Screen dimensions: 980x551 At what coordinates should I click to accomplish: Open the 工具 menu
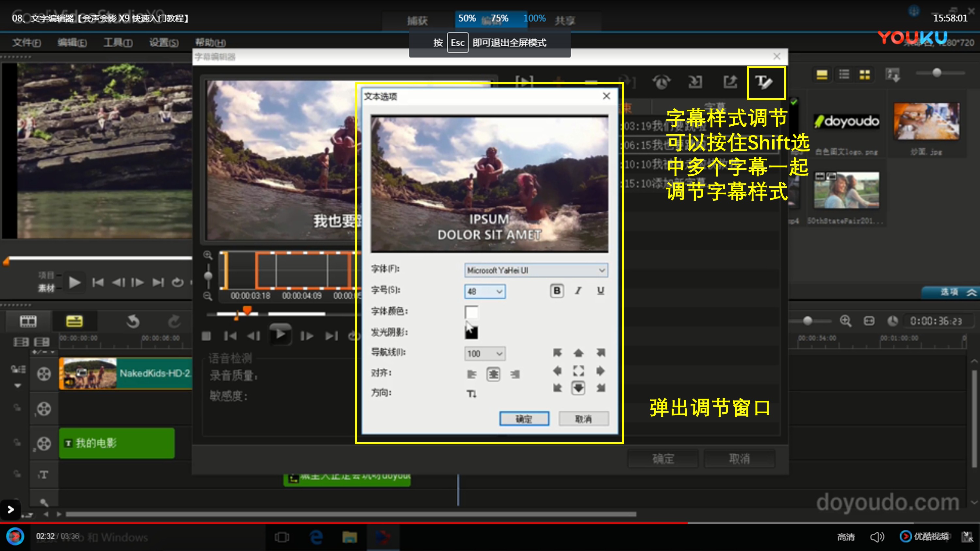tap(118, 42)
